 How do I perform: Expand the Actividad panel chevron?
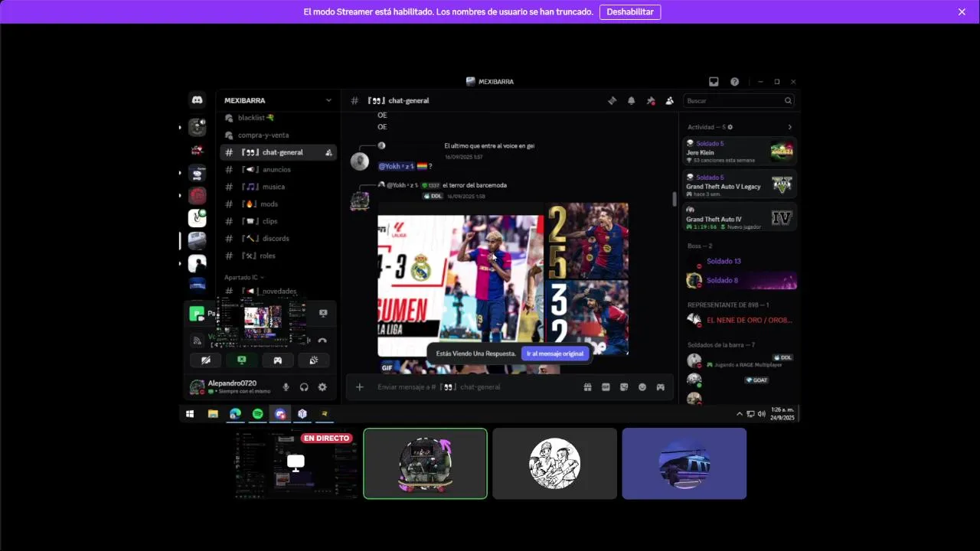click(x=789, y=127)
